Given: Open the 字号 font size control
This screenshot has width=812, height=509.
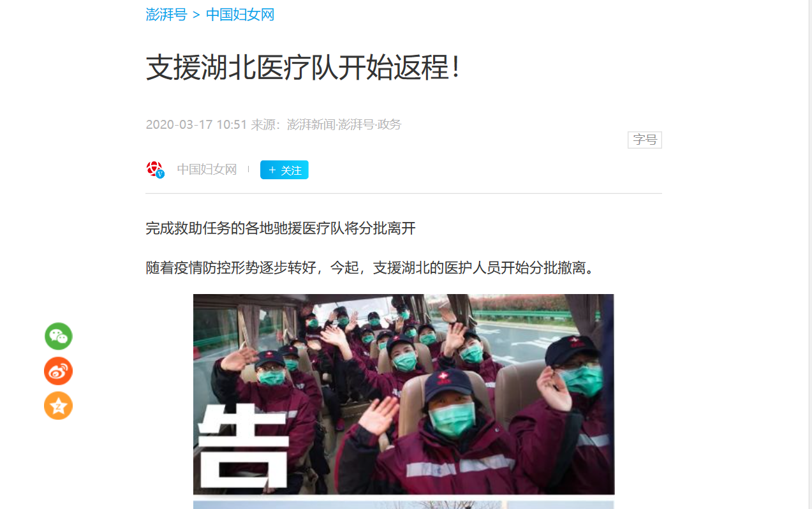Looking at the screenshot, I should (x=645, y=140).
